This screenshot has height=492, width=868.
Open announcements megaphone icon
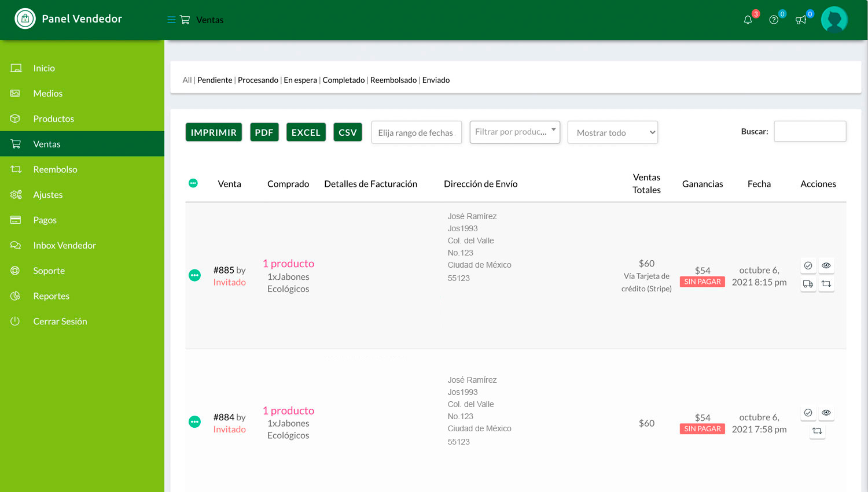point(801,20)
